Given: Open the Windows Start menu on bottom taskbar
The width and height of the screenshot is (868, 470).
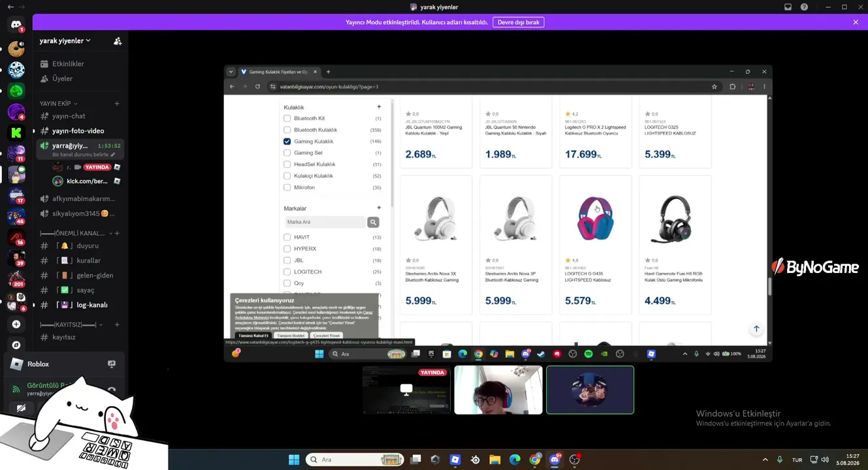Looking at the screenshot, I should click(294, 460).
